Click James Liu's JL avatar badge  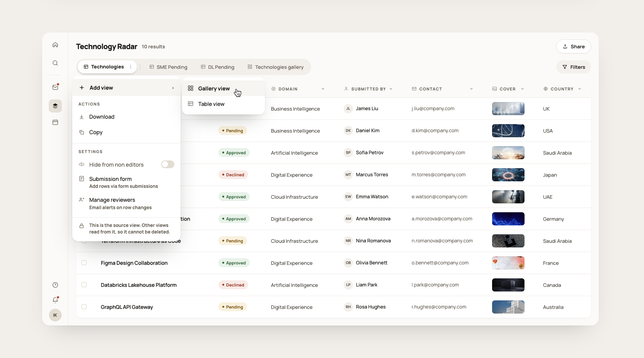point(348,109)
